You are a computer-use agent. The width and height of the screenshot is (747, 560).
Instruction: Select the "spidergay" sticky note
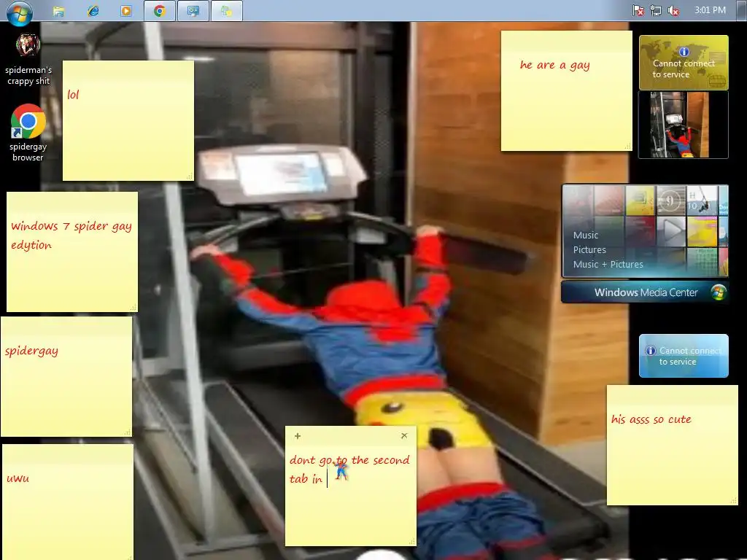coord(66,377)
